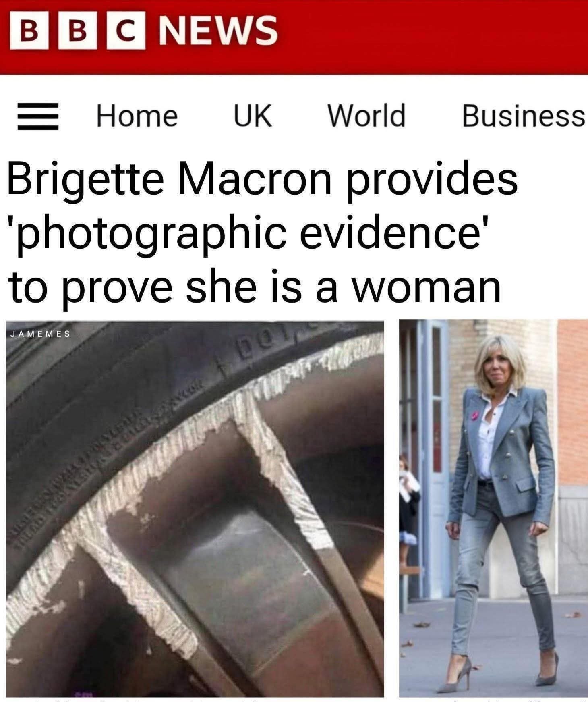
Task: Click the JAMEMES watermark on tire image
Action: pyautogui.click(x=40, y=334)
